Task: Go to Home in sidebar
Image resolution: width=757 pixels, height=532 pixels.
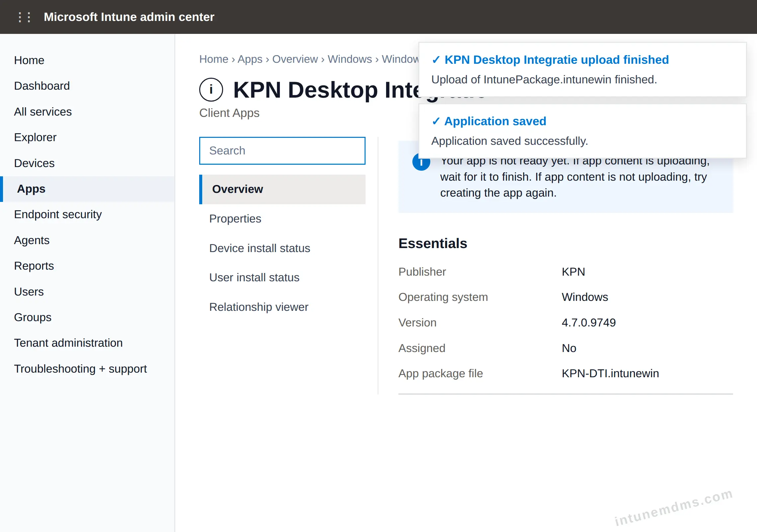Action: coord(88,60)
